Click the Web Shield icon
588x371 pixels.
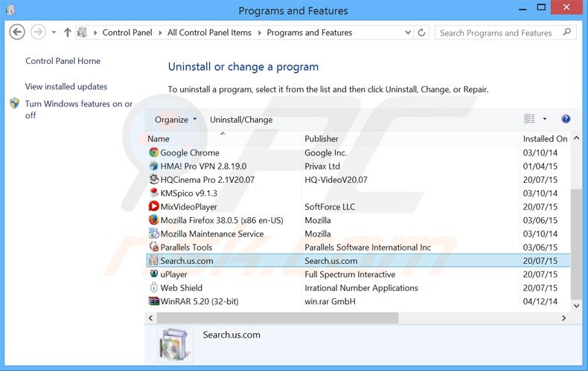click(x=154, y=288)
